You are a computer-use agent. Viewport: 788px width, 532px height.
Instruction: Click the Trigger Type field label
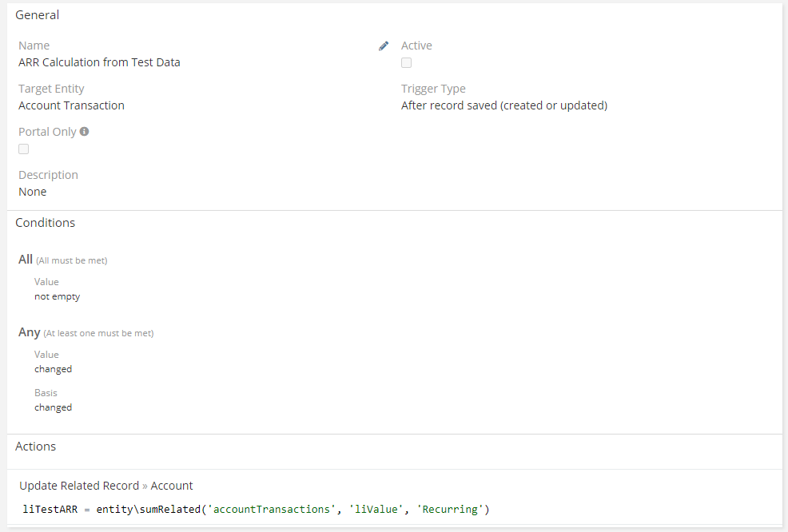click(x=433, y=89)
